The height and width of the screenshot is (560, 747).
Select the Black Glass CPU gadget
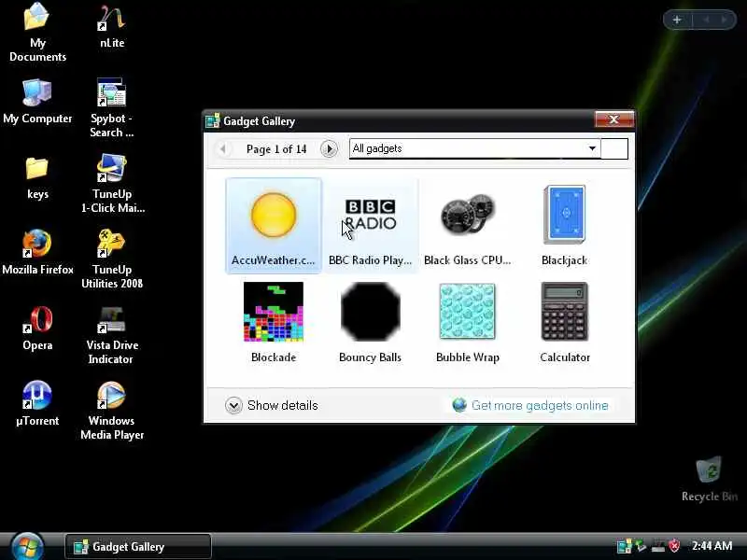468,226
